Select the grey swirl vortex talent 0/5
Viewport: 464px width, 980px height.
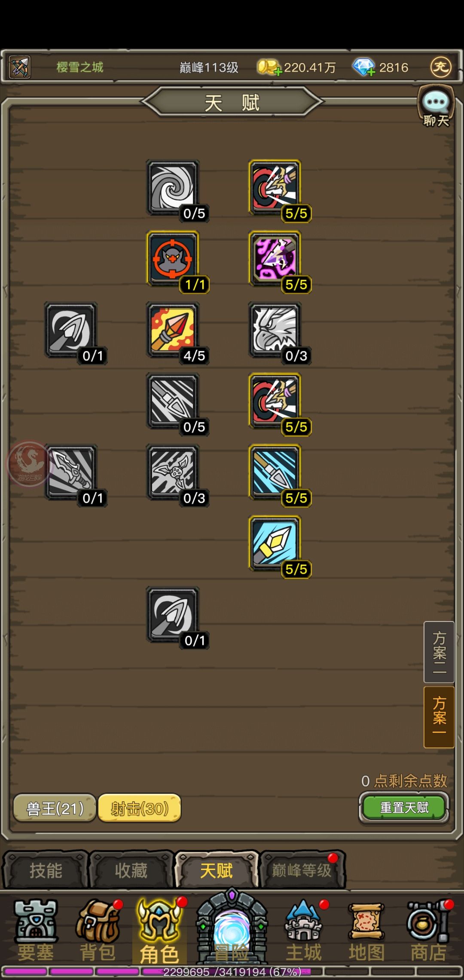click(173, 188)
